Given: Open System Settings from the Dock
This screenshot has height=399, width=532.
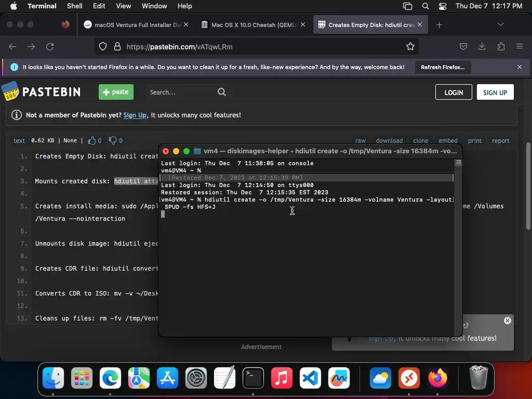Looking at the screenshot, I should pos(196,378).
